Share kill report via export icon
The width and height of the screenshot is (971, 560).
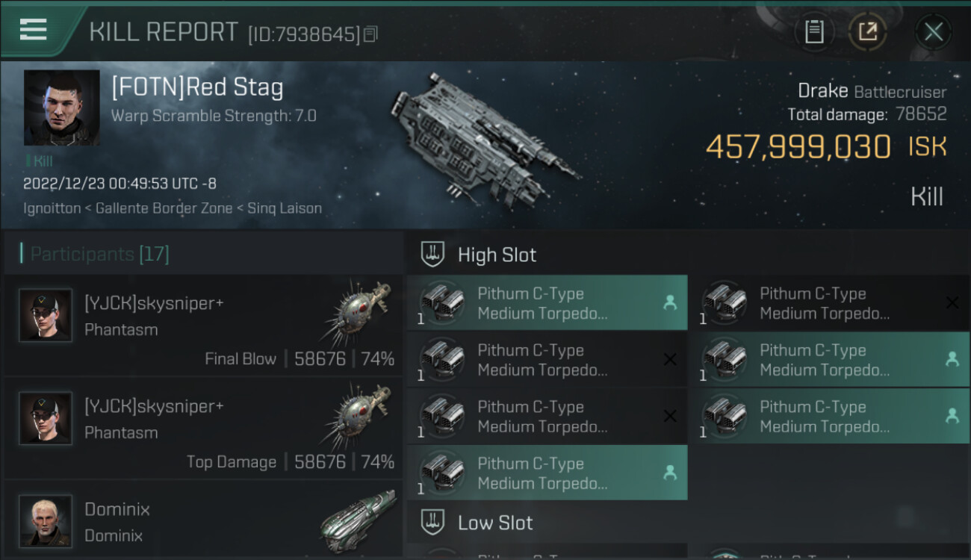(868, 31)
